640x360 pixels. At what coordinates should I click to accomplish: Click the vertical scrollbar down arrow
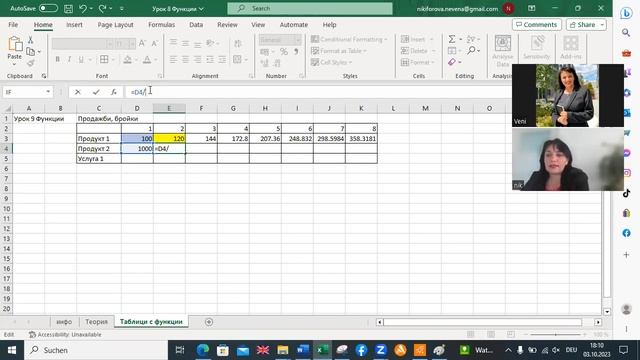click(x=607, y=311)
